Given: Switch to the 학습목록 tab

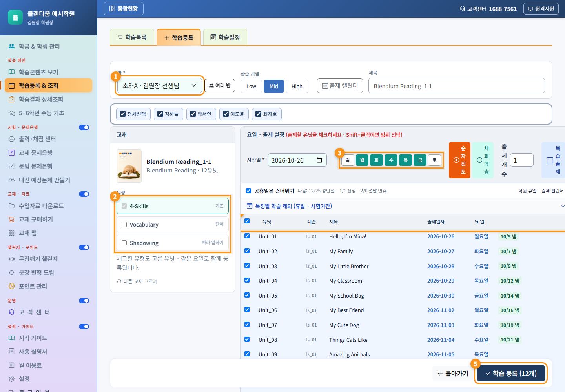Looking at the screenshot, I should (132, 37).
